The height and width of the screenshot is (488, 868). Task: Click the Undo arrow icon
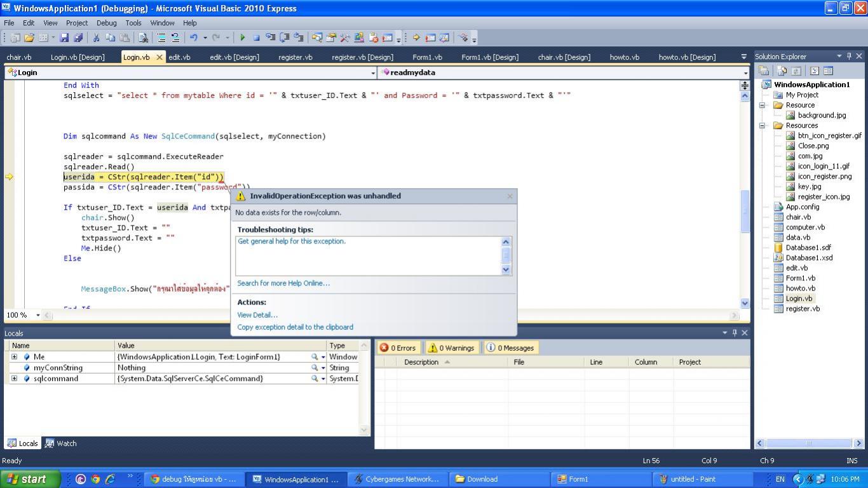(193, 38)
